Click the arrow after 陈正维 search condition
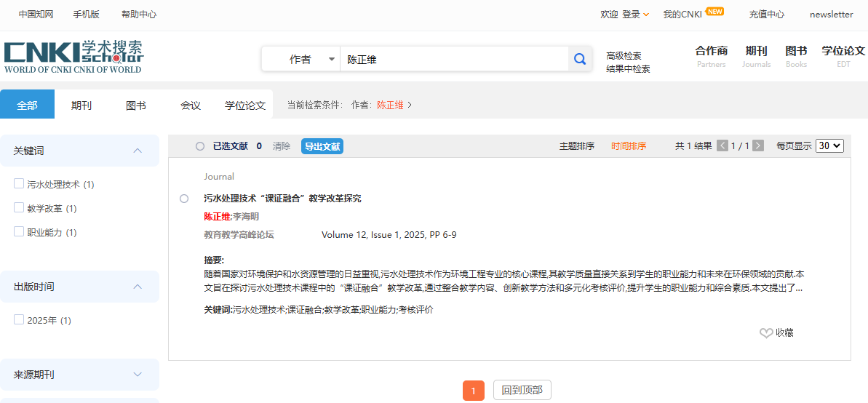This screenshot has width=868, height=403. pos(409,105)
